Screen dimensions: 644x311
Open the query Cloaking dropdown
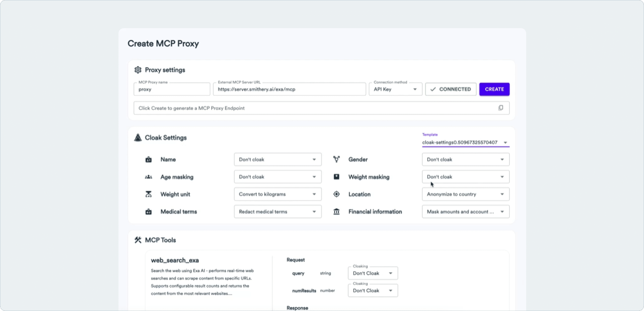[373, 273]
